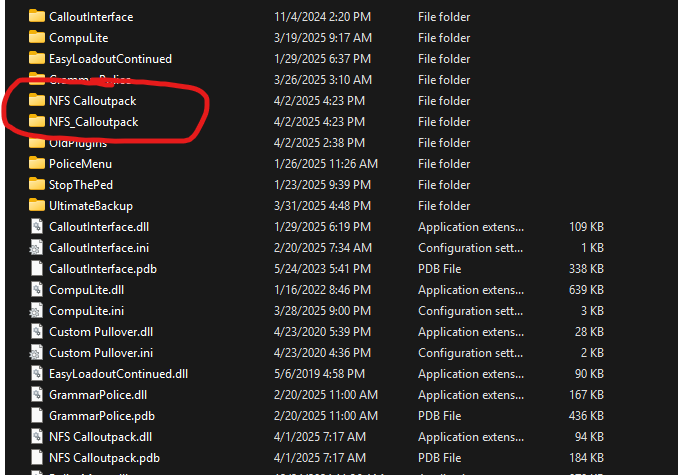Select the EasyLoadoutContinued.dll file name
The width and height of the screenshot is (678, 475).
118,373
